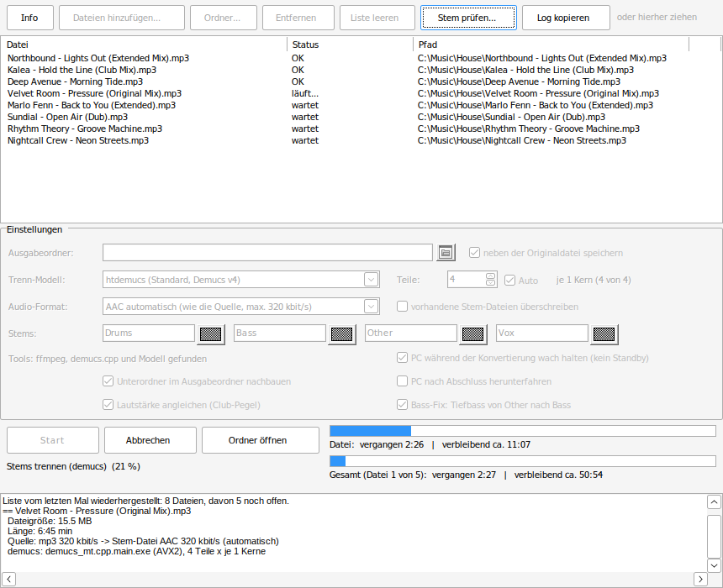Click the 'Stem prüfen...' button
This screenshot has width=723, height=588.
pos(468,18)
